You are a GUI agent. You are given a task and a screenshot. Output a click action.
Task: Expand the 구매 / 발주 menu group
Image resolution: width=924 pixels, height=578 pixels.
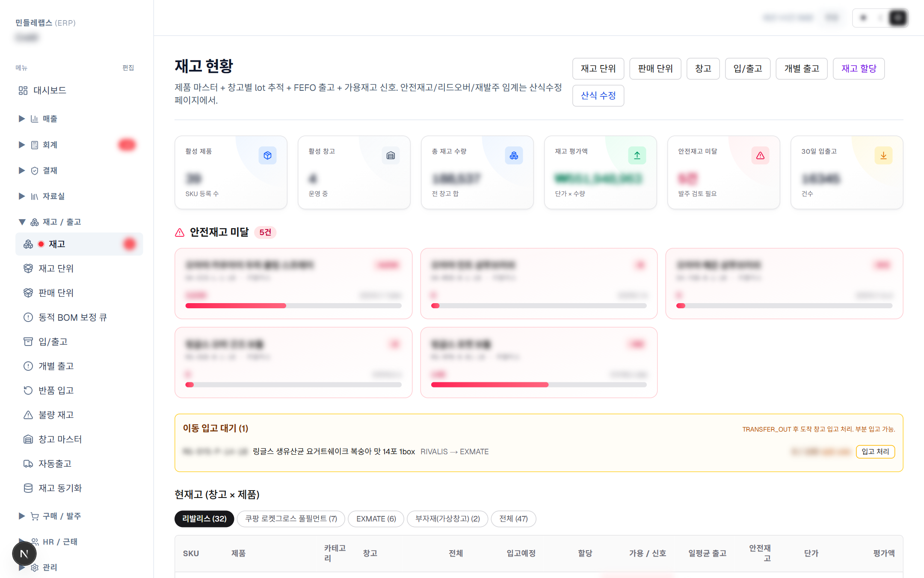[x=21, y=516]
